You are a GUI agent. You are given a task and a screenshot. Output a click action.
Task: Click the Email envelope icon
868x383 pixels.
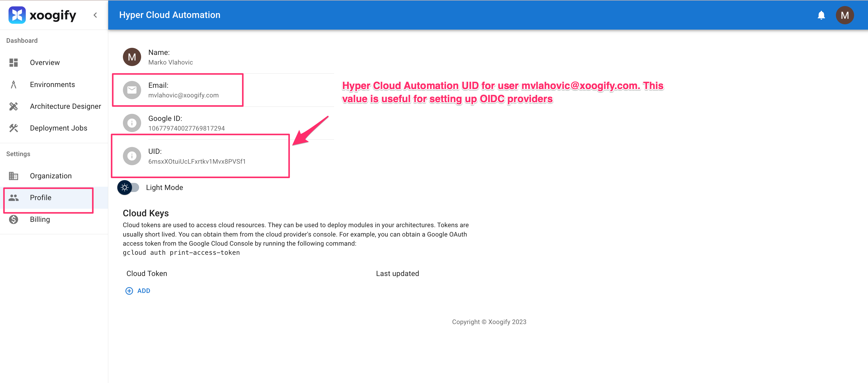(132, 90)
